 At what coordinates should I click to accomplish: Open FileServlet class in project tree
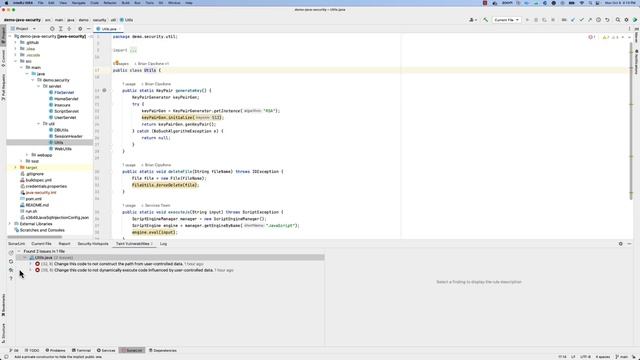click(x=64, y=93)
